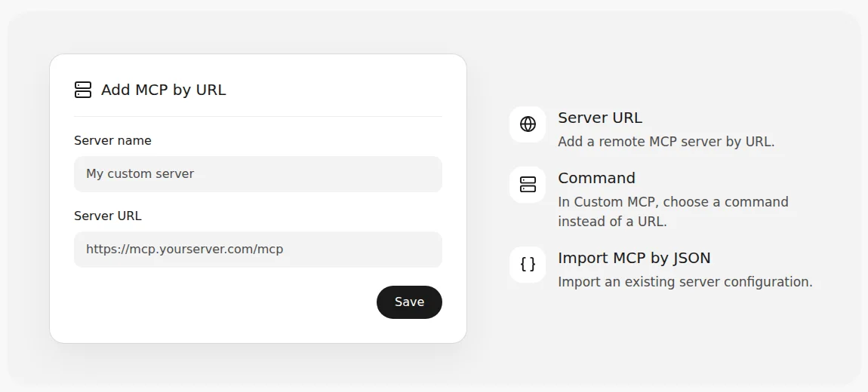
Task: Click the 'Server name' field label
Action: coord(112,140)
